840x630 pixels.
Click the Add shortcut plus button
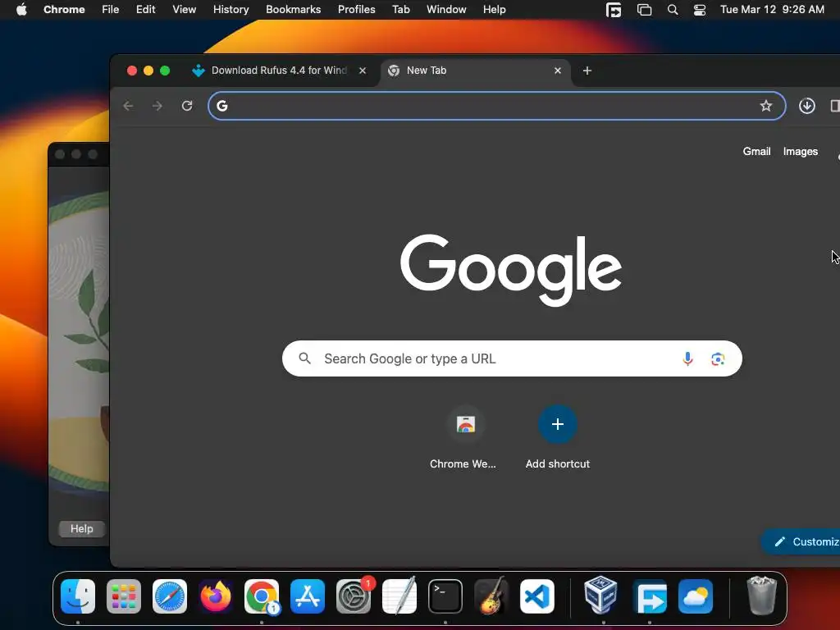(x=558, y=424)
